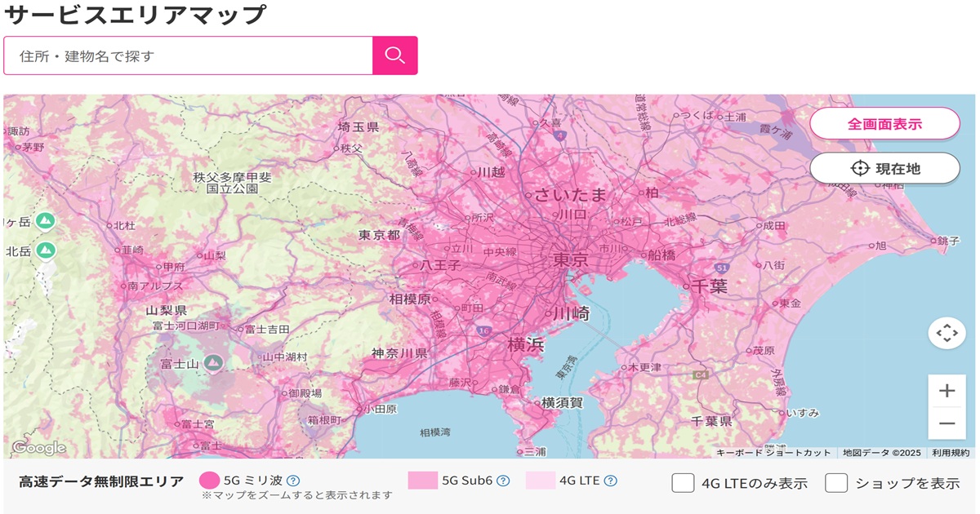
Task: Click さいたま city label on map
Action: (x=572, y=194)
